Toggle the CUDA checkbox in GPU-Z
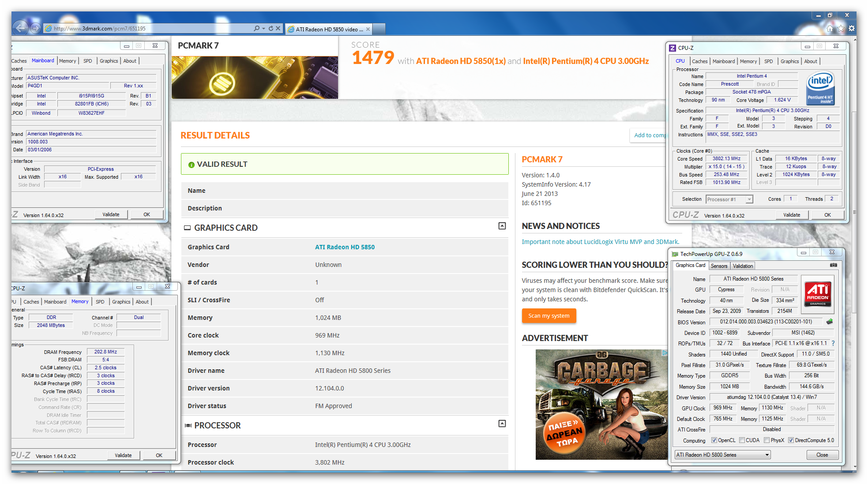 coord(742,440)
